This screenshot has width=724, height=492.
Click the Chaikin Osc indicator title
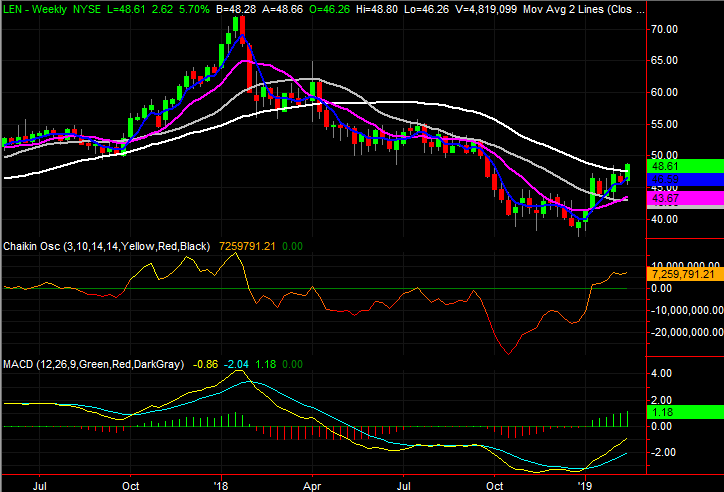[32, 245]
